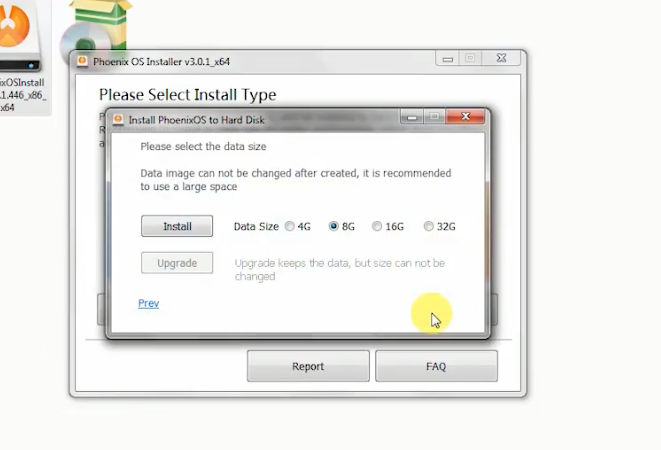Open the FAQ button in installer window
This screenshot has height=450, width=661.
pos(436,366)
